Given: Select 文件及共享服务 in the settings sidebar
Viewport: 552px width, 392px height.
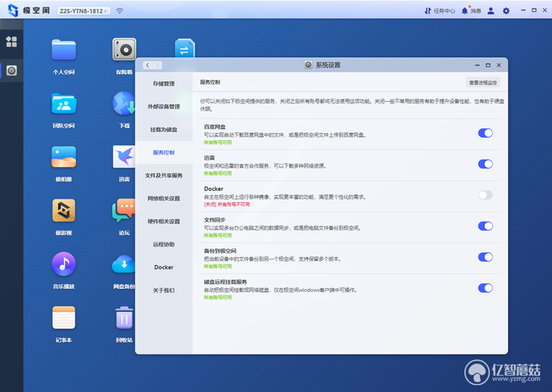Looking at the screenshot, I should pos(164,175).
